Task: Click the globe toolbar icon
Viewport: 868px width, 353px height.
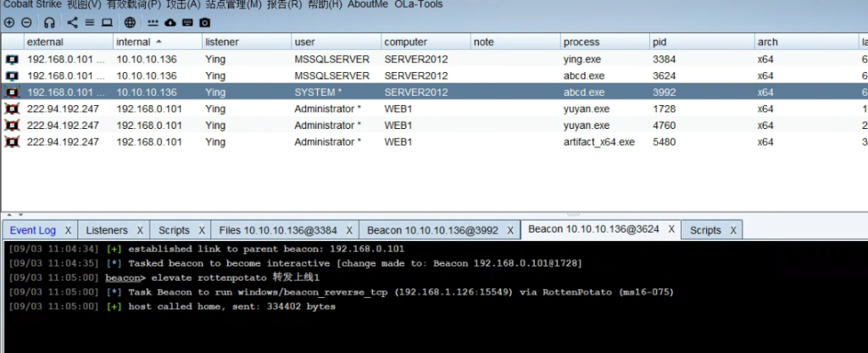Action: click(130, 23)
